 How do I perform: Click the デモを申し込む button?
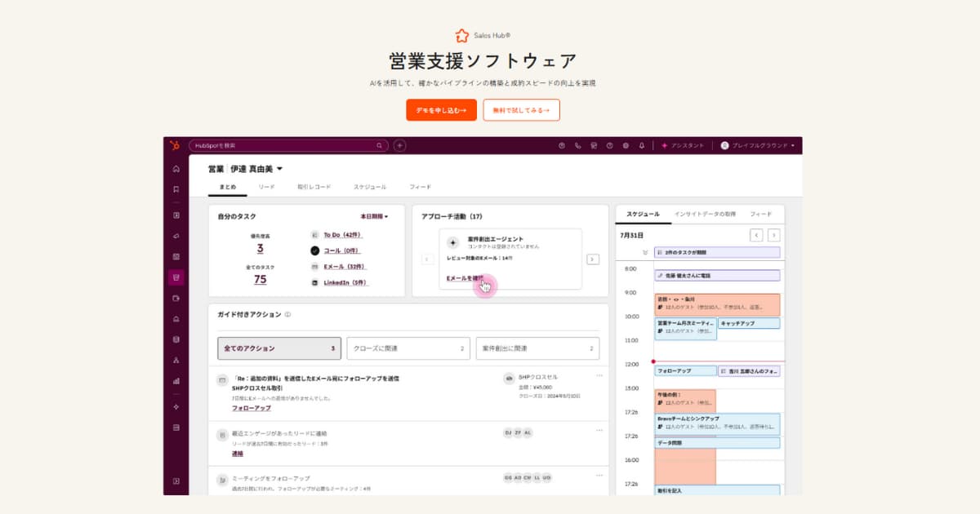pos(441,110)
